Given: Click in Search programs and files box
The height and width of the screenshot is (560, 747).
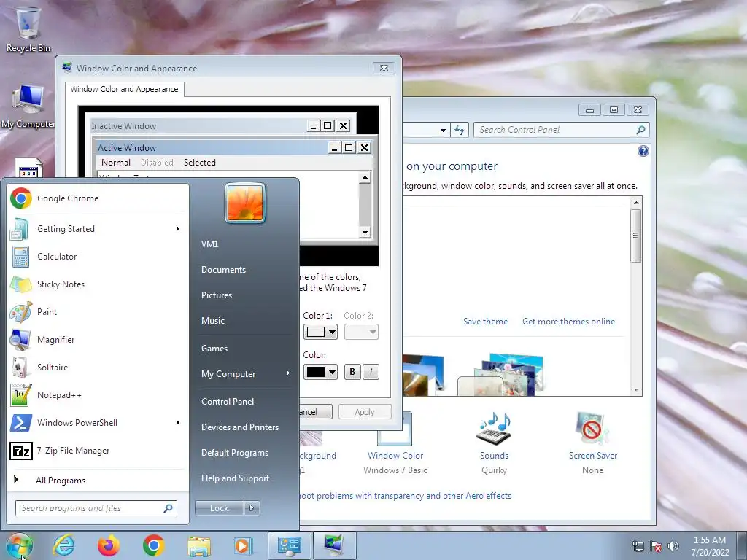Looking at the screenshot, I should 96,508.
